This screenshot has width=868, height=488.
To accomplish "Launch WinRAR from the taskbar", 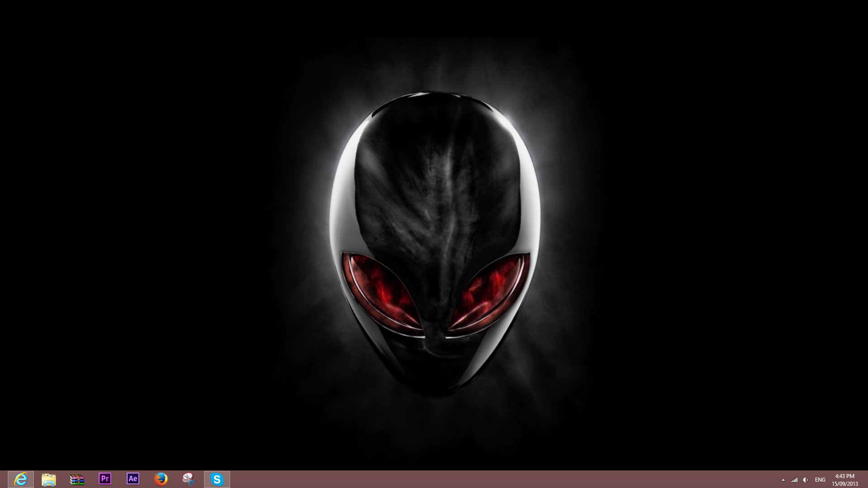I will [77, 479].
